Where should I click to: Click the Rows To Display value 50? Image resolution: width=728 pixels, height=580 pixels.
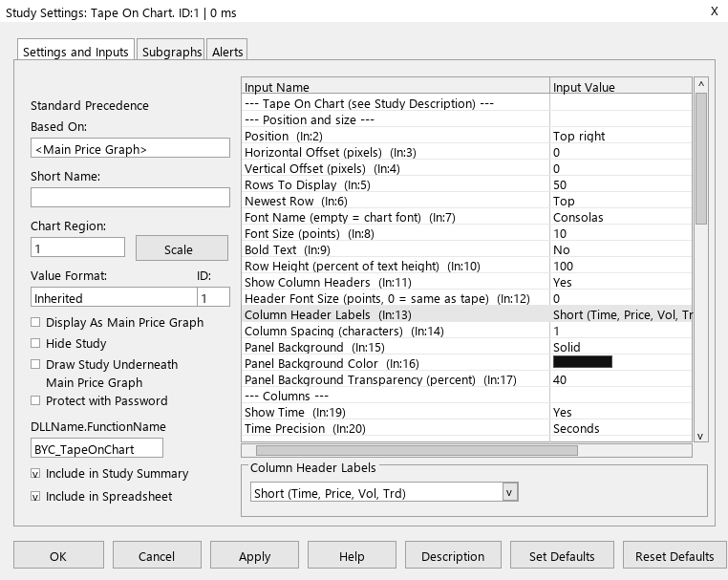(x=560, y=184)
